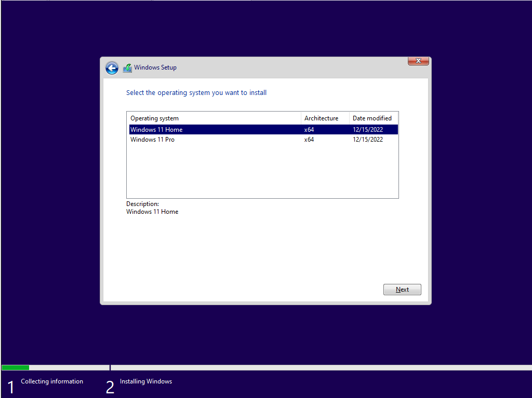Click x64 in the Windows 11 Pro row
Viewport: 532px width, 398px height.
coord(309,140)
